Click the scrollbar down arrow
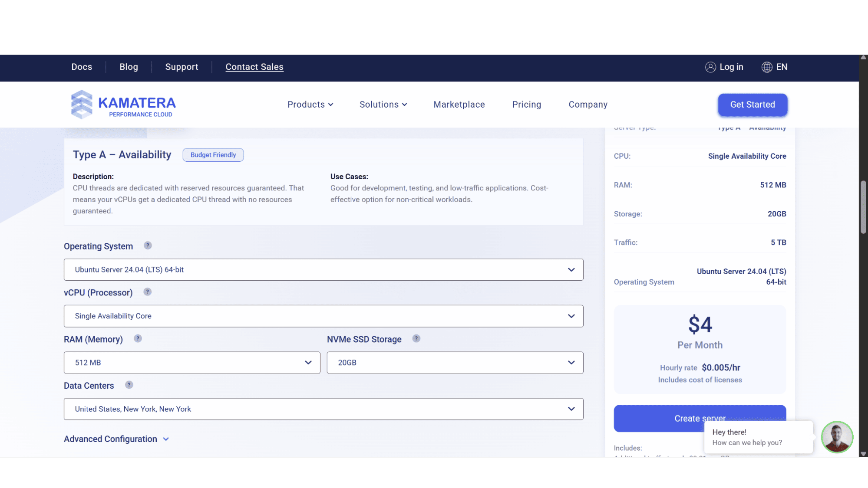The width and height of the screenshot is (868, 488). 863,454
